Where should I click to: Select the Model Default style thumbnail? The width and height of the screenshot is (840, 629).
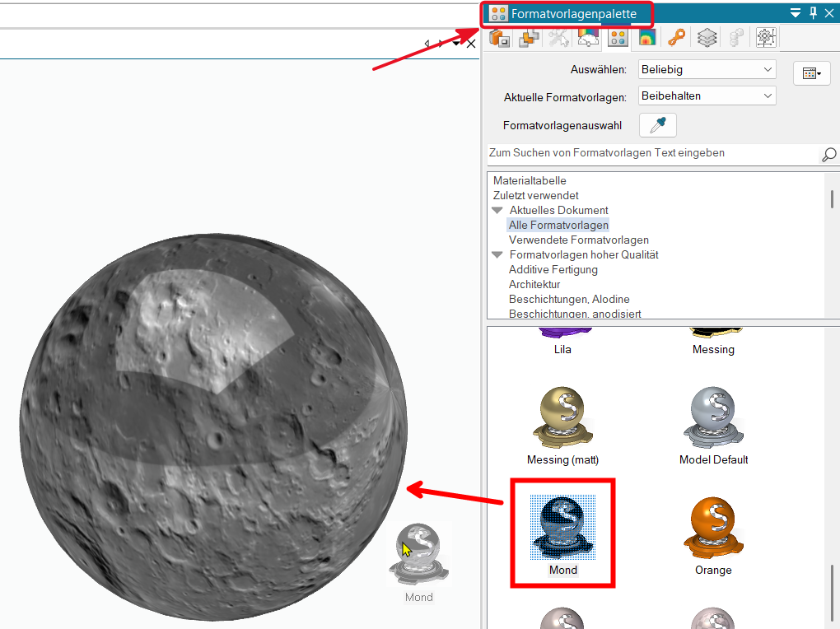[x=713, y=417]
